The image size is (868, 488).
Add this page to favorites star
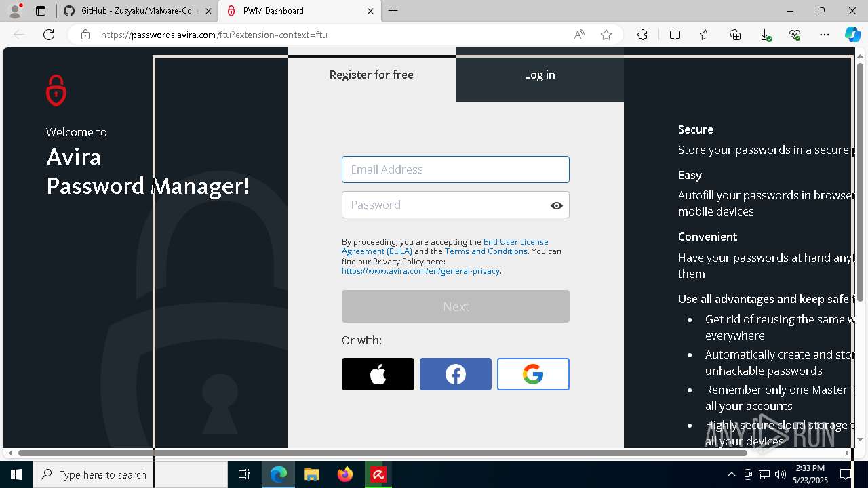pos(606,35)
